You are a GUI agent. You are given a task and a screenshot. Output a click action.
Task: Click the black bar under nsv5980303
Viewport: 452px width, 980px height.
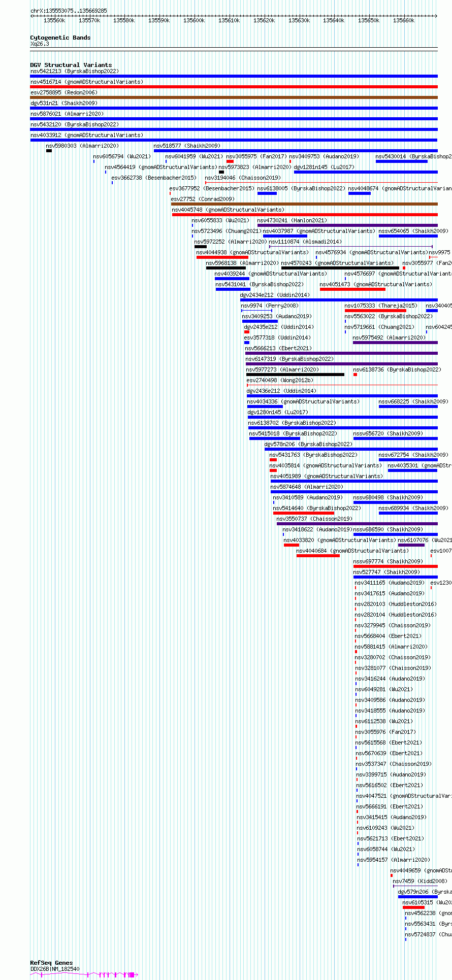click(x=49, y=151)
